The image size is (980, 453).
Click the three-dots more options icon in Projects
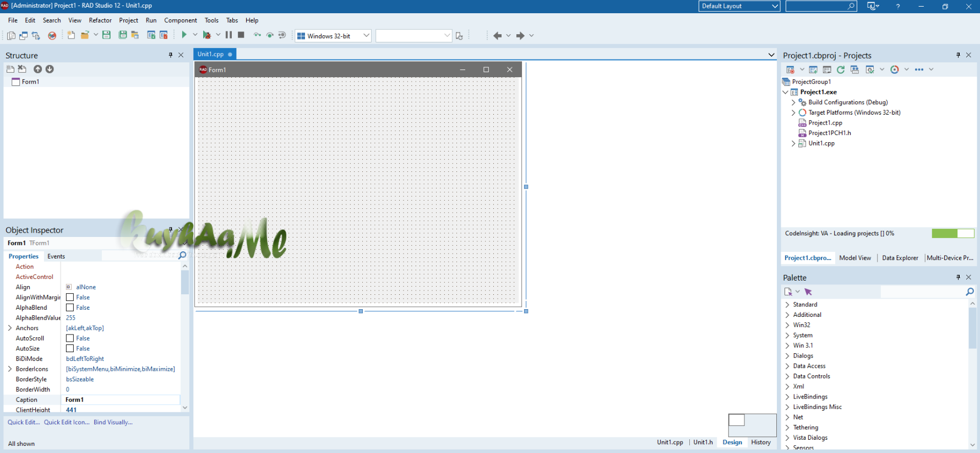coord(919,69)
